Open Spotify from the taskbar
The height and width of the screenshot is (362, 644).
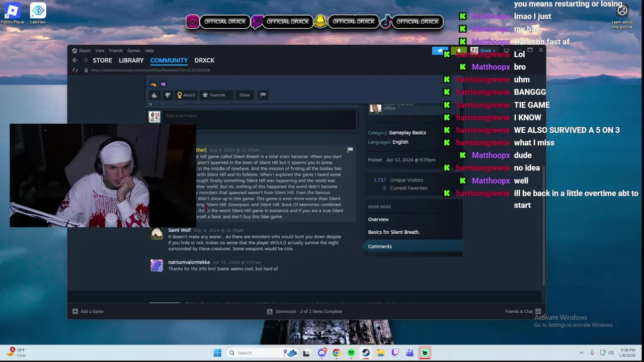click(x=351, y=353)
